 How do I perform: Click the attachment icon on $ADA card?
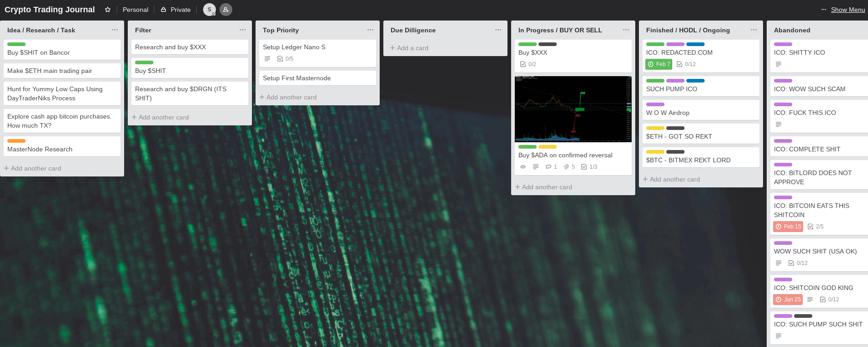pos(569,167)
